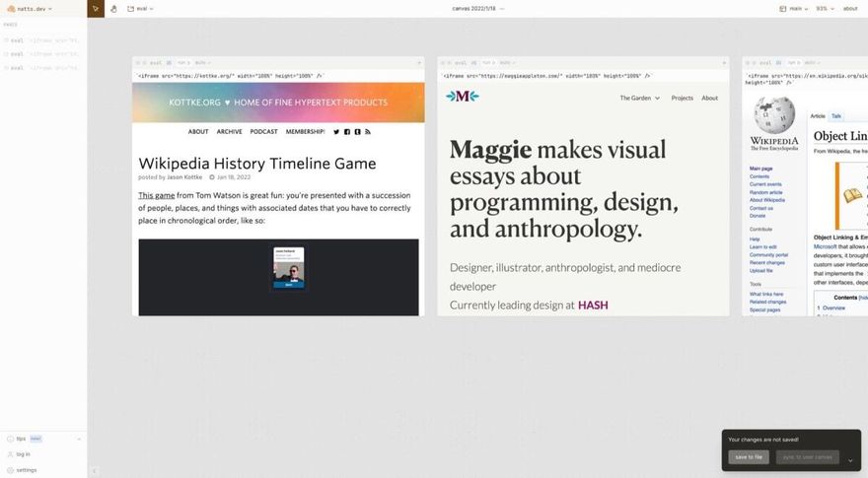
Task: Click the Twitter icon on kottke.org
Action: [336, 132]
